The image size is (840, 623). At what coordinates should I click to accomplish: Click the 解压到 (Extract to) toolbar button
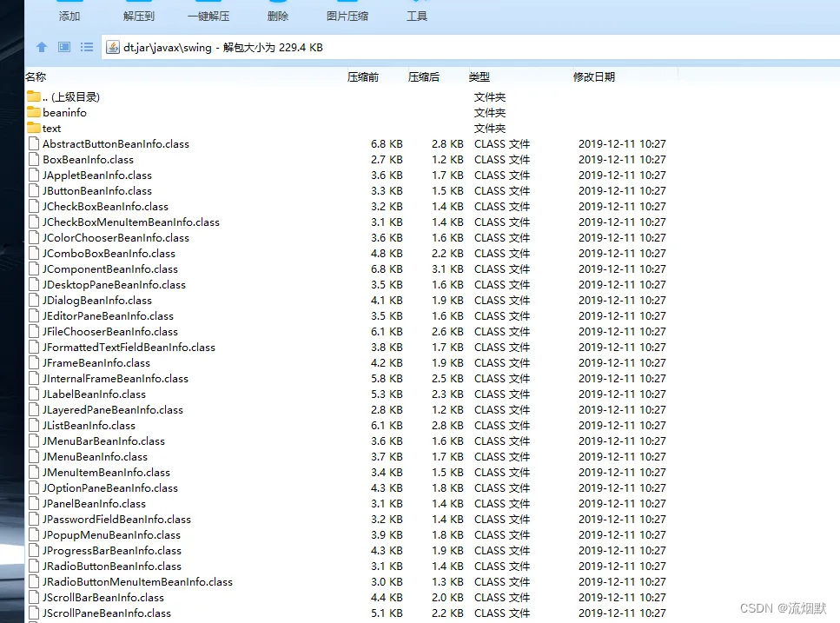(139, 12)
